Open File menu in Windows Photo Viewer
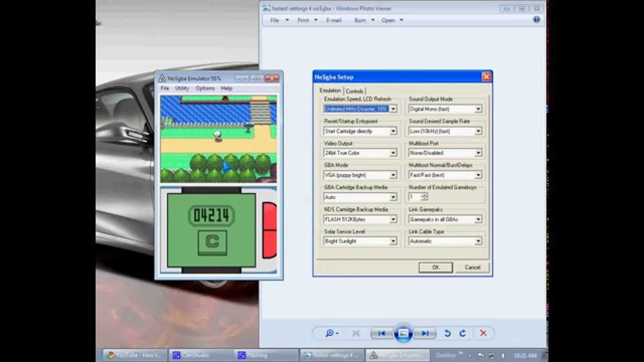The width and height of the screenshot is (644, 362). [279, 20]
